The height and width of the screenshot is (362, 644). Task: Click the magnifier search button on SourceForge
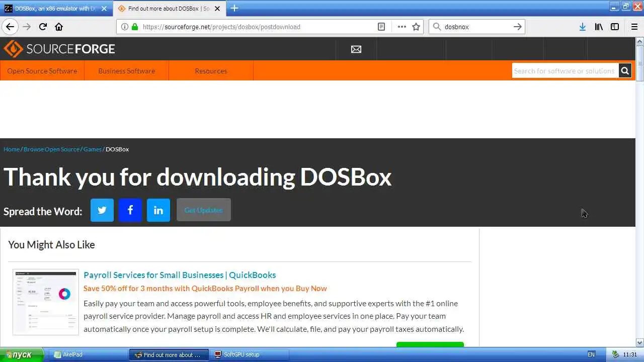tap(625, 71)
